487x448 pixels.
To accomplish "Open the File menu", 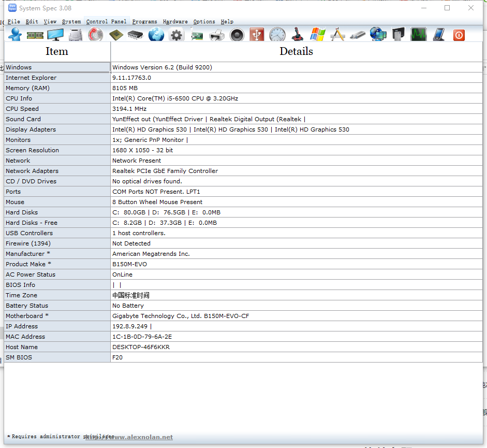I will [x=13, y=21].
